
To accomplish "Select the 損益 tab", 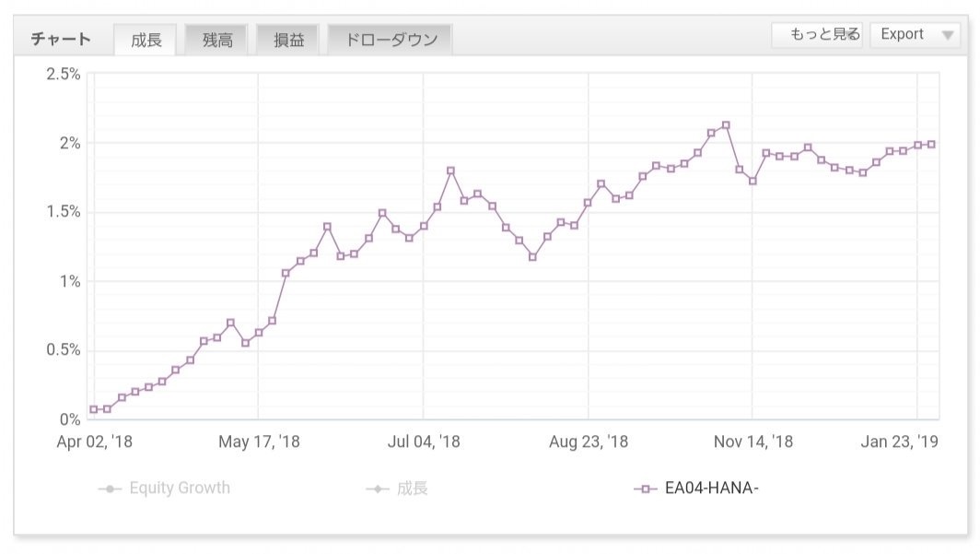I will click(x=288, y=40).
